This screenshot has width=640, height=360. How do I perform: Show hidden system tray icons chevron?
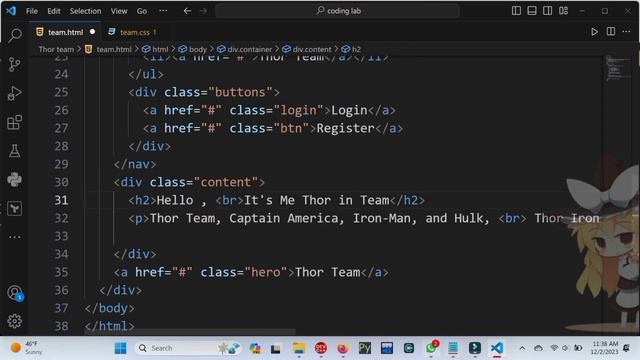522,348
